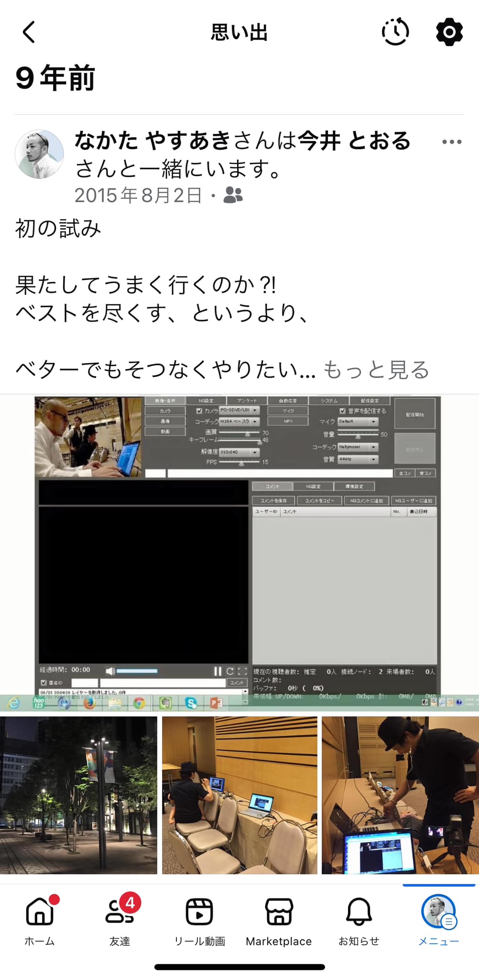Go to the ホーム tab
Viewport: 479px width, 980px height.
click(x=40, y=920)
